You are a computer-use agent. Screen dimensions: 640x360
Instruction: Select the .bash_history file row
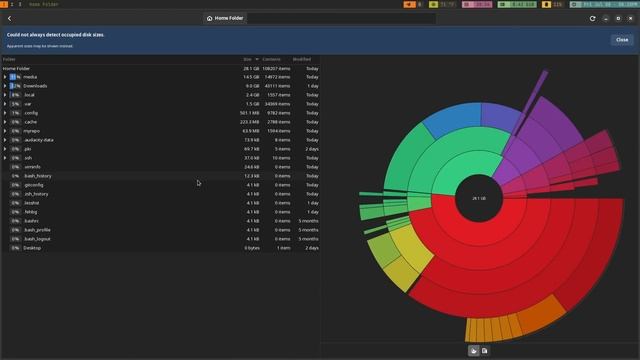click(x=160, y=176)
